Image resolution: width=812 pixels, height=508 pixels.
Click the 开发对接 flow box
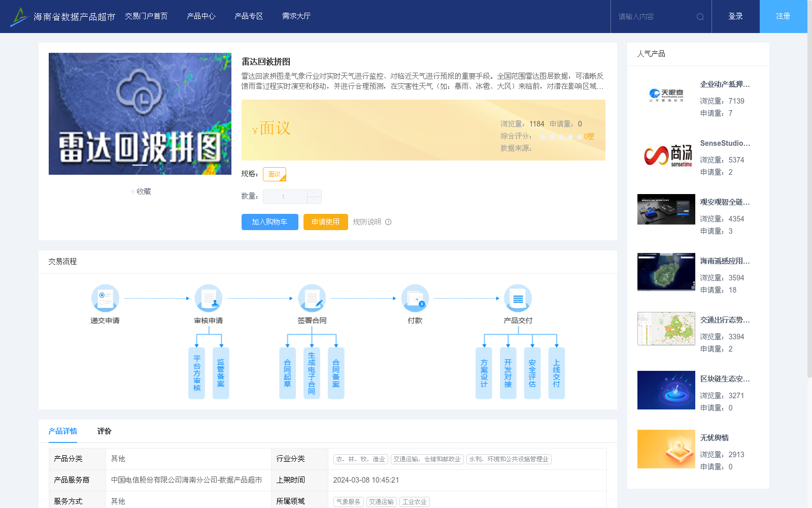508,373
